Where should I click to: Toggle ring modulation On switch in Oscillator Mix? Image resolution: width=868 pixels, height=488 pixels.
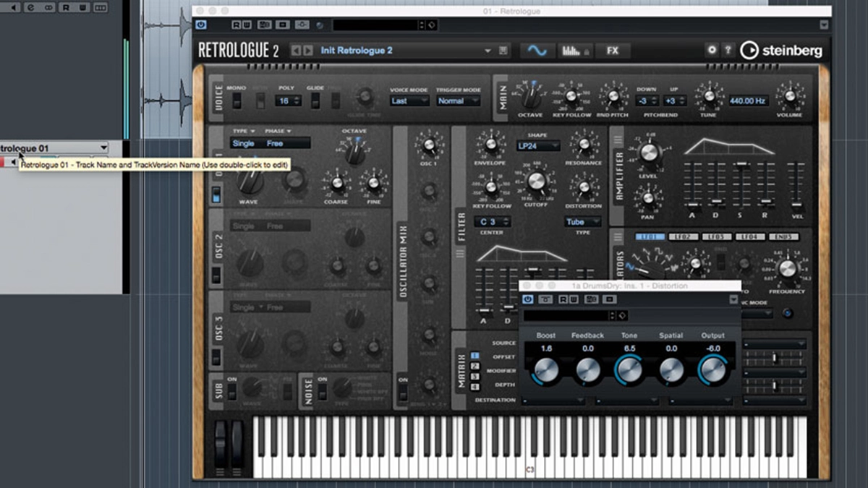[403, 391]
